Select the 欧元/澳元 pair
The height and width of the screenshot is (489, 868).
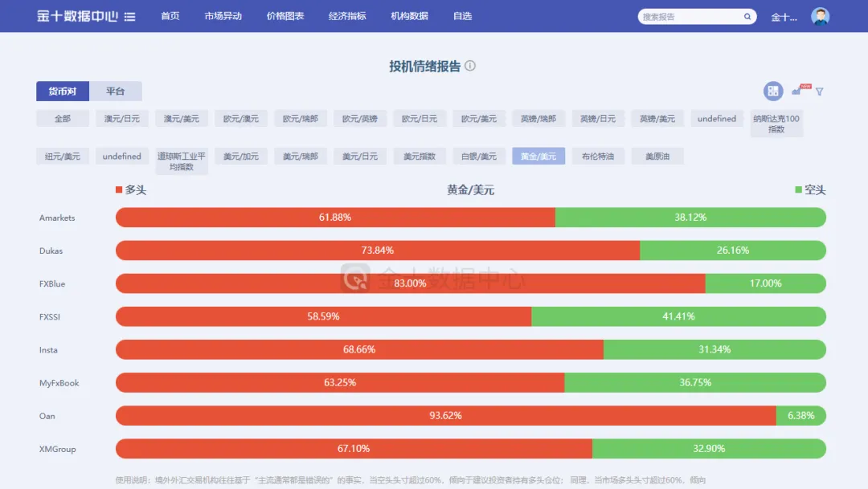click(x=241, y=118)
